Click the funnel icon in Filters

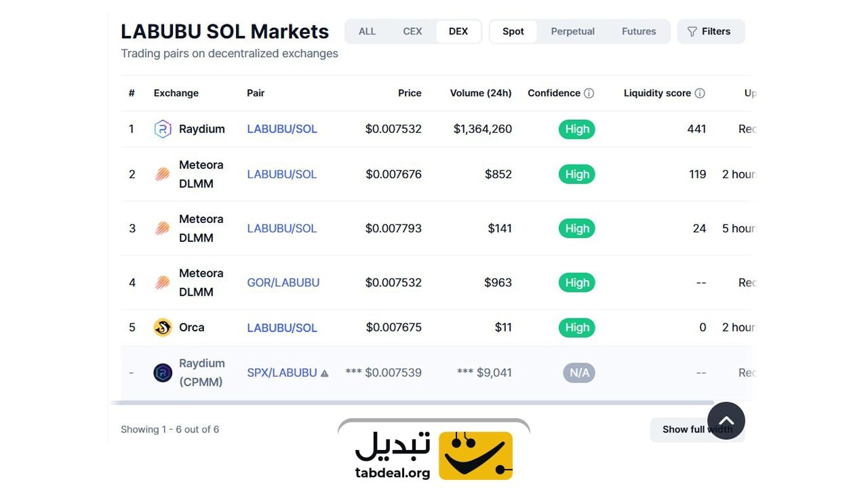(x=692, y=32)
